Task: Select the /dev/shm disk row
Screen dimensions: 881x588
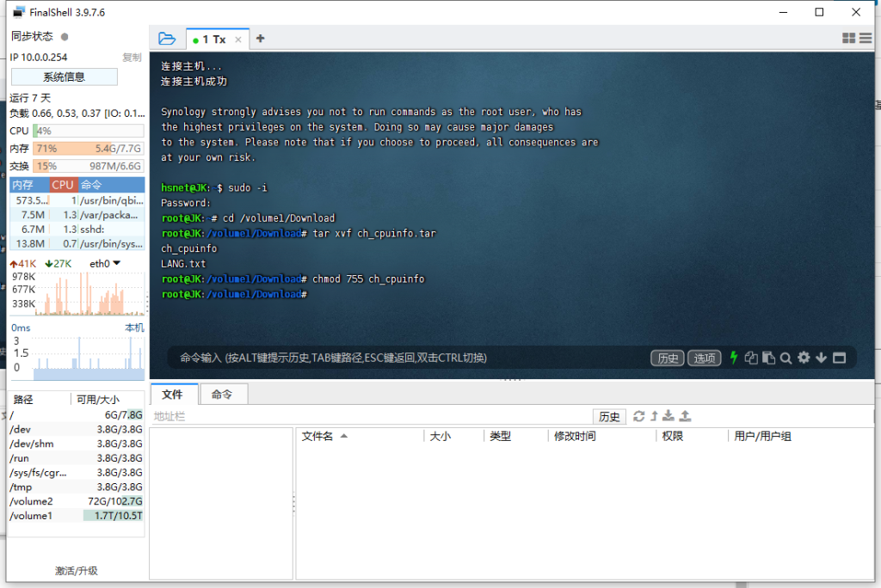Action: point(77,444)
